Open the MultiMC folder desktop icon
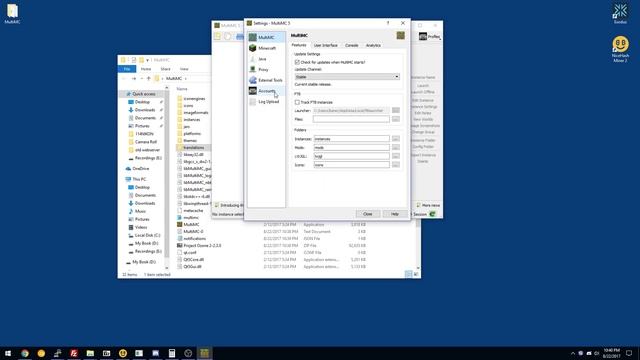This screenshot has width=640, height=360. coord(12,13)
